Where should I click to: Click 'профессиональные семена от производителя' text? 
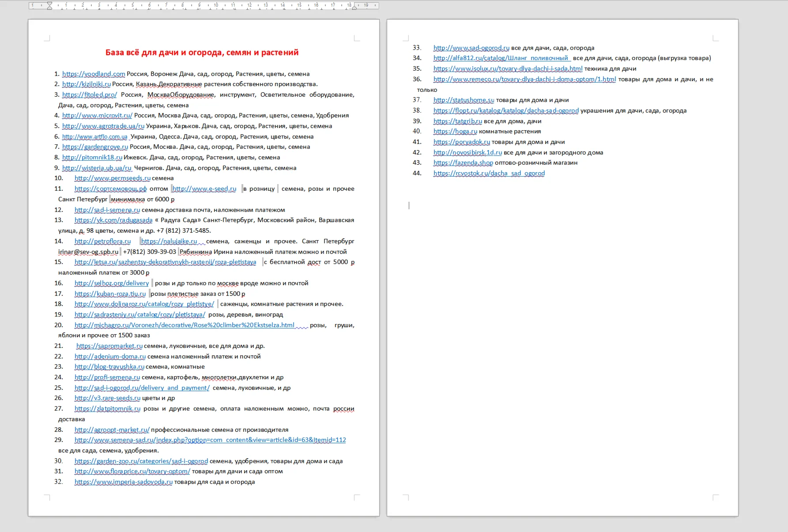220,430
